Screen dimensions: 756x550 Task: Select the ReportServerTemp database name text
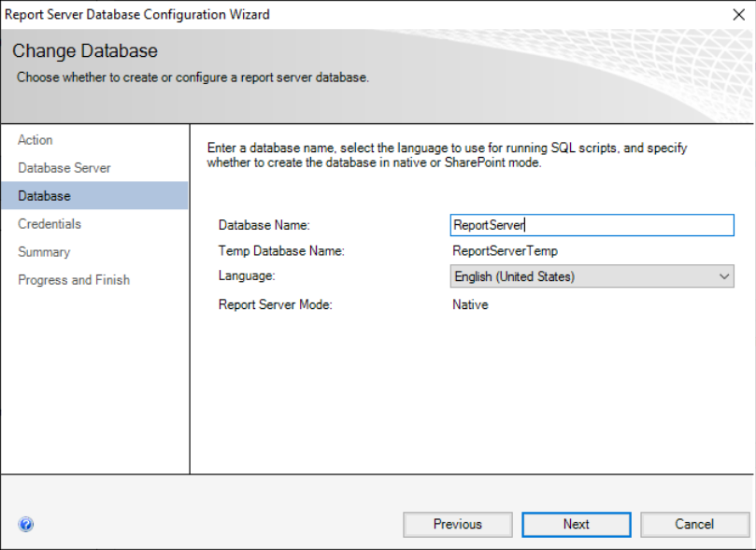point(505,251)
